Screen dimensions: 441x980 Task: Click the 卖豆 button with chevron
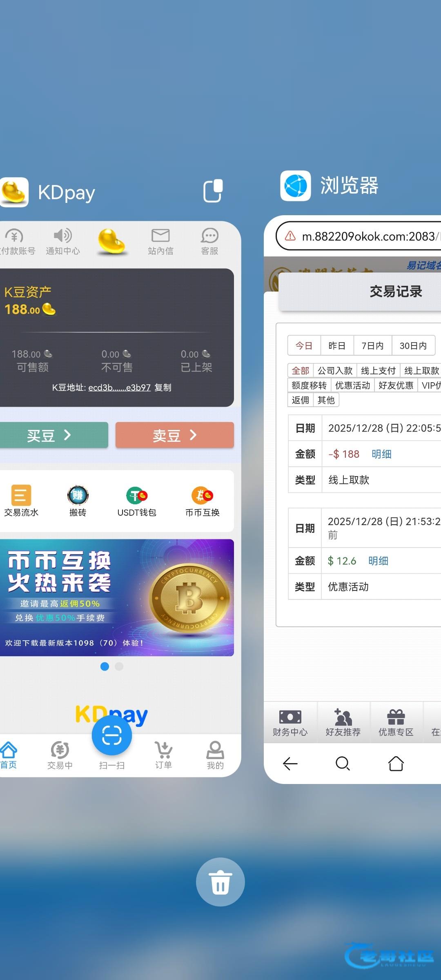point(175,435)
